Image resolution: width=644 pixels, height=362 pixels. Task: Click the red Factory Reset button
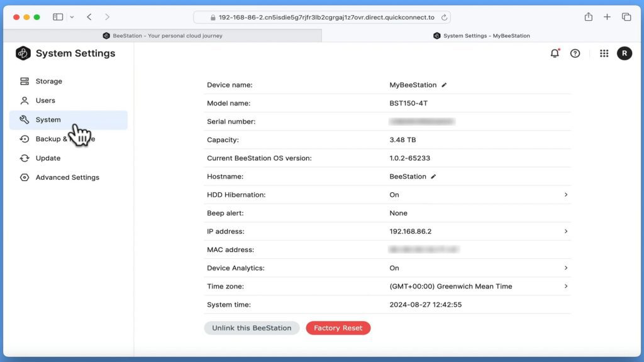pyautogui.click(x=338, y=328)
